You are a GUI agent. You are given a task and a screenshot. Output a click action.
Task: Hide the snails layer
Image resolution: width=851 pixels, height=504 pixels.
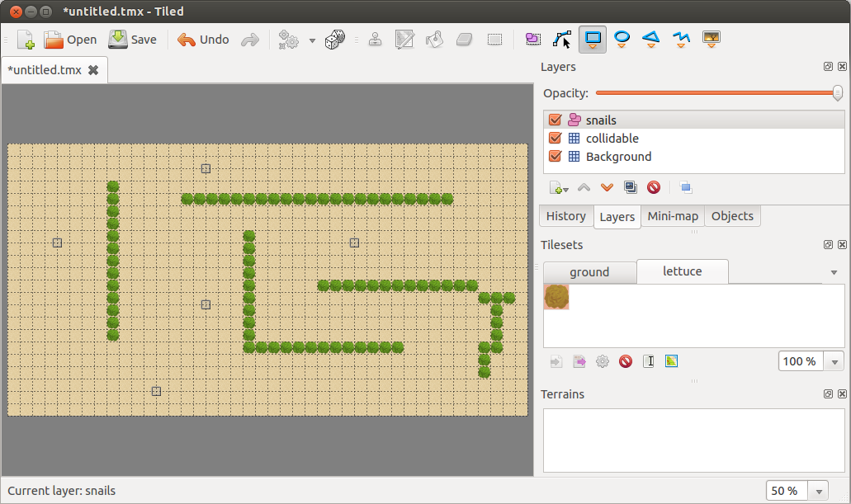pos(555,120)
